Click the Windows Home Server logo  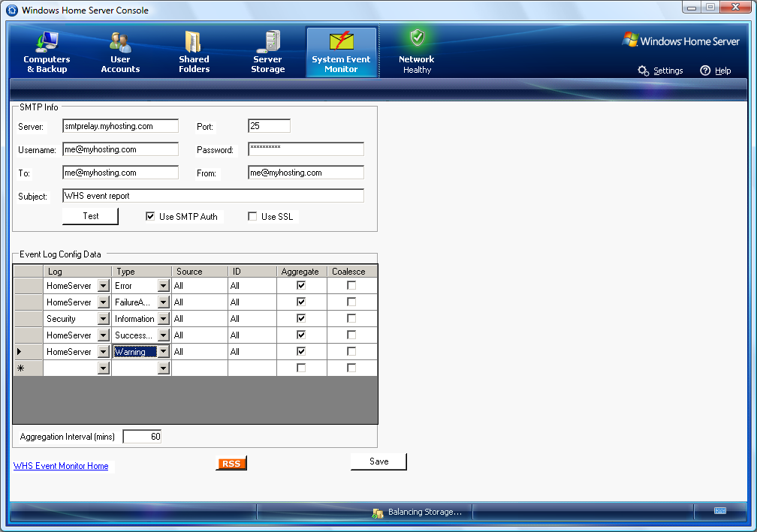680,41
